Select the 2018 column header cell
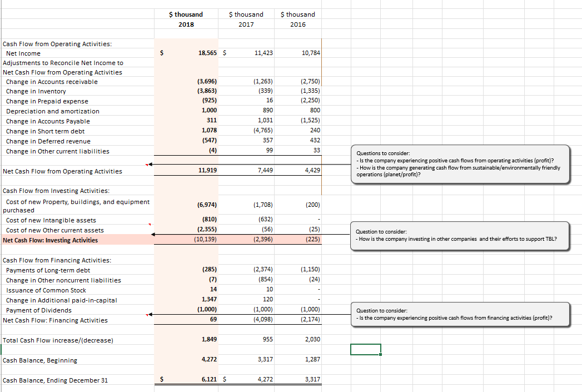Screen dimensions: 582x392 pos(186,24)
